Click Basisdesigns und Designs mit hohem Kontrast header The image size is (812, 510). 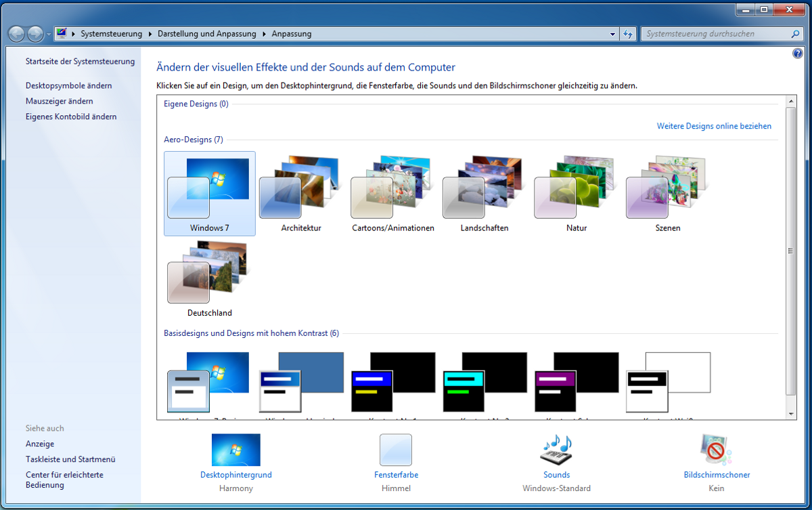252,333
